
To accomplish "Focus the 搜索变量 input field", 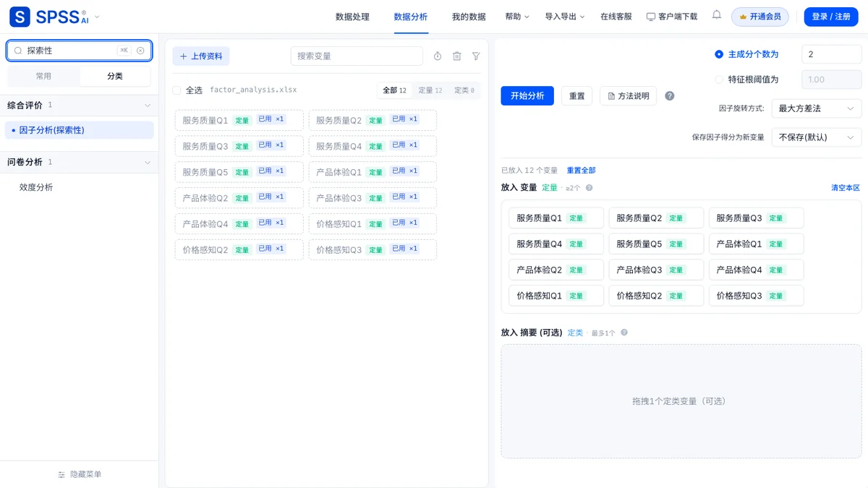I will pyautogui.click(x=357, y=56).
